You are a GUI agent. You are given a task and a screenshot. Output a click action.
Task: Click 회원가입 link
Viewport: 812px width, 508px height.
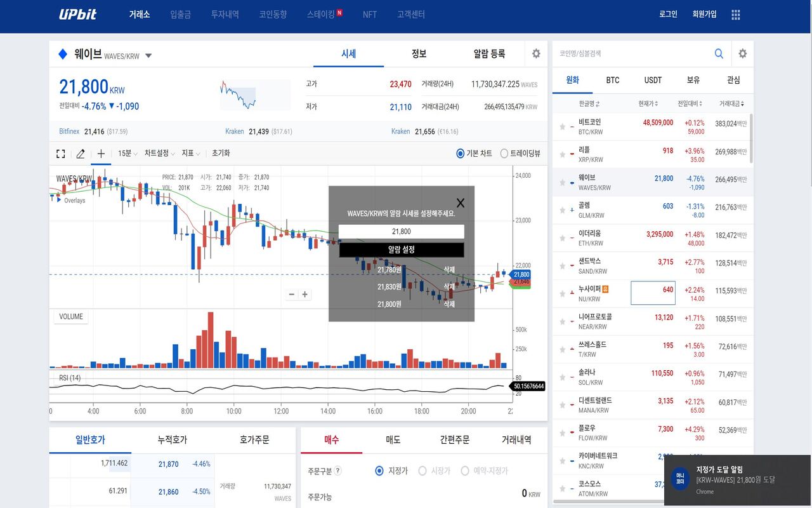click(x=704, y=14)
